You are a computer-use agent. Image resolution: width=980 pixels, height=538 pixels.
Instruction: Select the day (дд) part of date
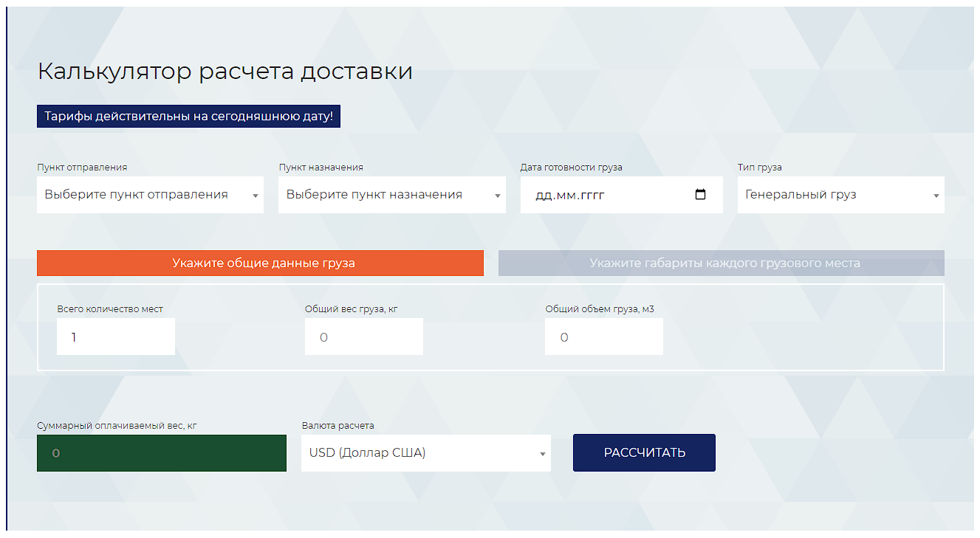(543, 196)
